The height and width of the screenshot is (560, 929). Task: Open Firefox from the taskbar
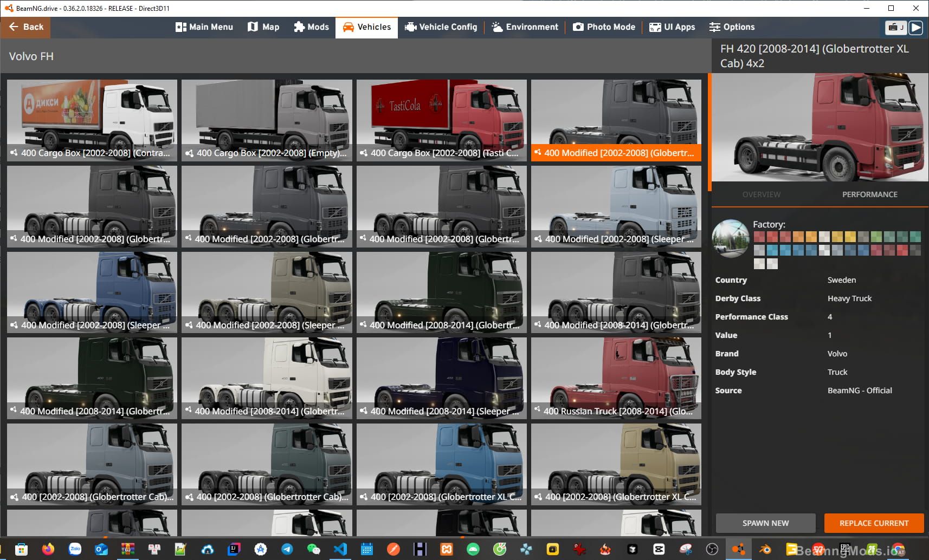(x=48, y=549)
